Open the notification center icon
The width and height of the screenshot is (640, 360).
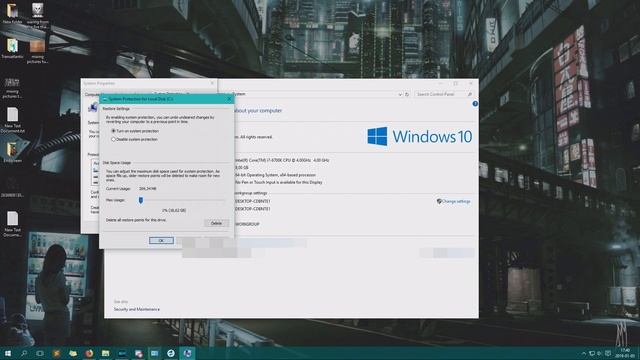click(x=608, y=353)
